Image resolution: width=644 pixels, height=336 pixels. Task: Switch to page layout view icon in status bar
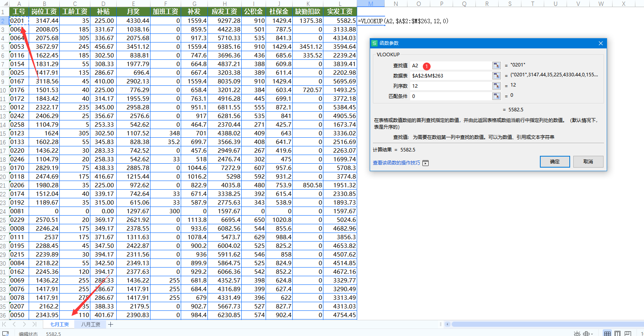618,334
